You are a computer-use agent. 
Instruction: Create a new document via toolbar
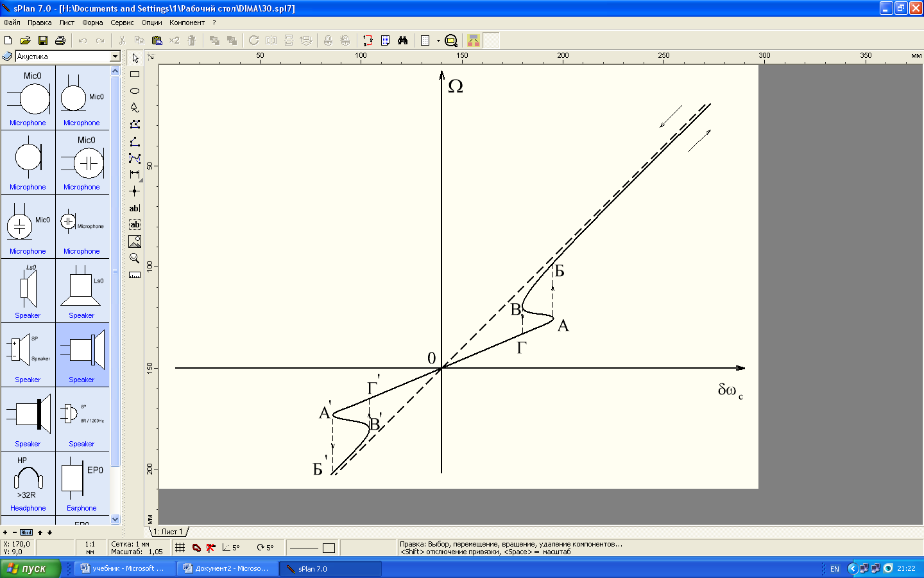coord(8,40)
